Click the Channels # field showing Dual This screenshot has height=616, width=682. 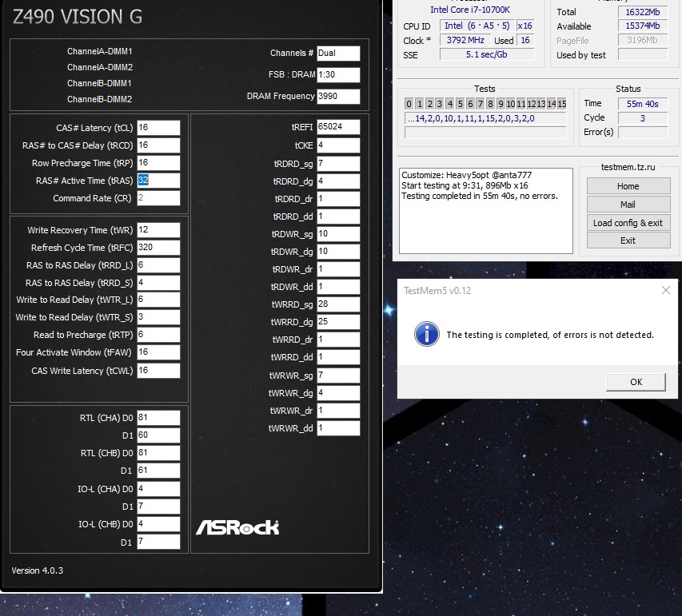click(x=338, y=53)
